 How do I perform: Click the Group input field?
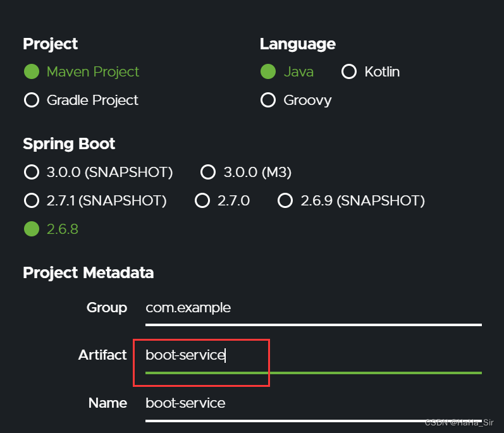(313, 308)
